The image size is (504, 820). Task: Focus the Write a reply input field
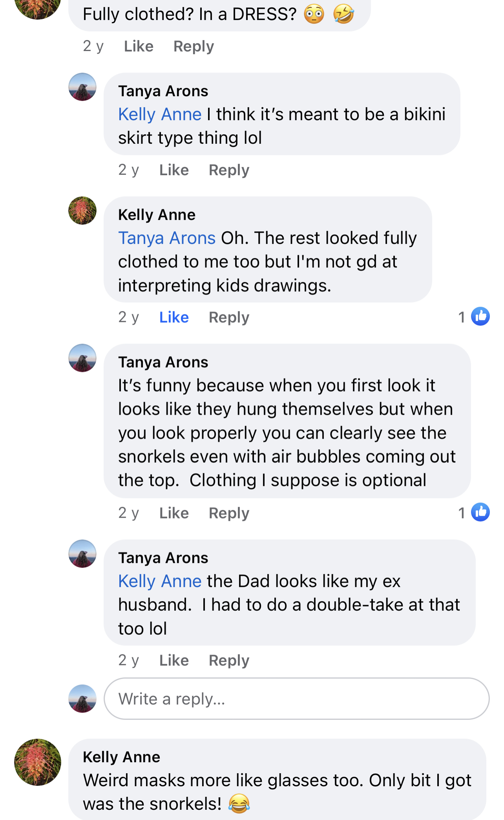pos(296,699)
